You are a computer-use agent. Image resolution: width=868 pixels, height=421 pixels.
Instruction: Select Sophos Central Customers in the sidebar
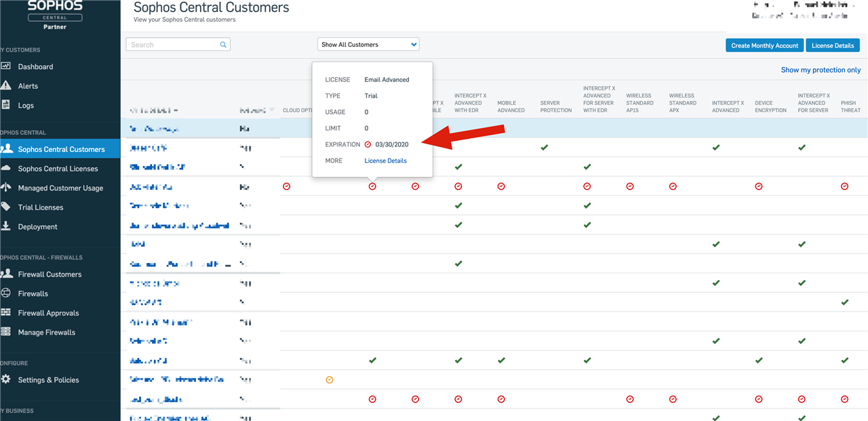pyautogui.click(x=60, y=149)
